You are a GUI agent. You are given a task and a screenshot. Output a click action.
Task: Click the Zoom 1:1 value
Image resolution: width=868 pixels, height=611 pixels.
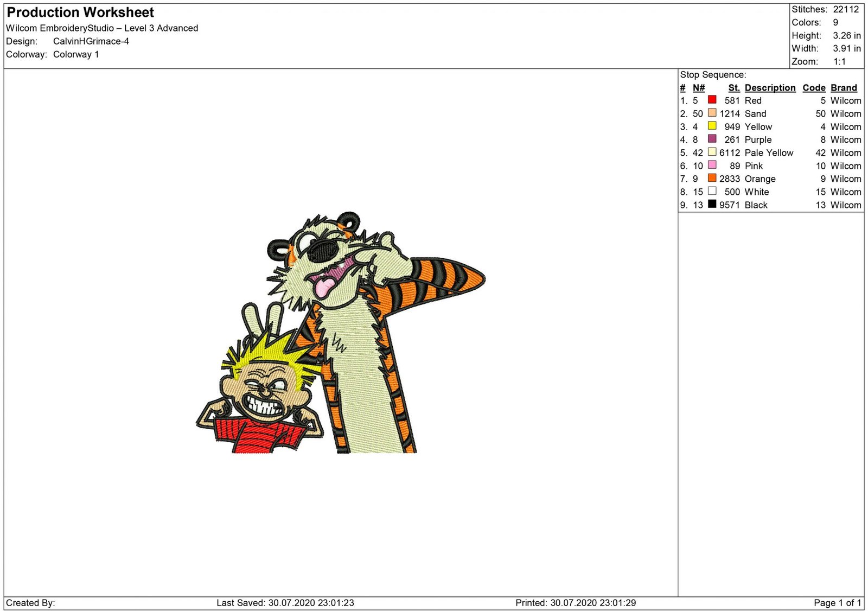point(839,61)
